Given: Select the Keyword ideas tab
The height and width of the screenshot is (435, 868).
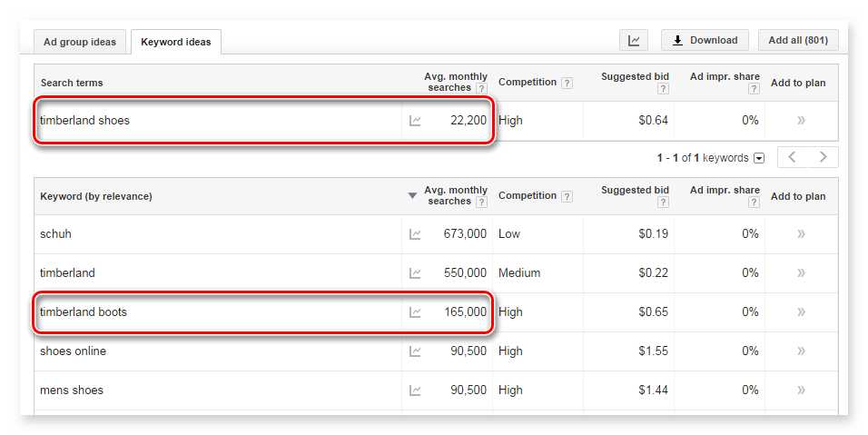Looking at the screenshot, I should click(176, 42).
